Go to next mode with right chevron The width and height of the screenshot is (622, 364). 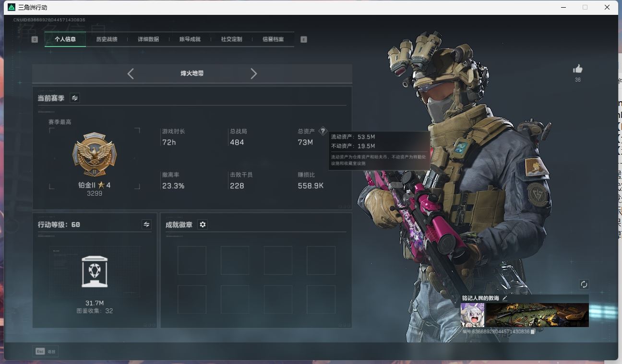(x=254, y=73)
